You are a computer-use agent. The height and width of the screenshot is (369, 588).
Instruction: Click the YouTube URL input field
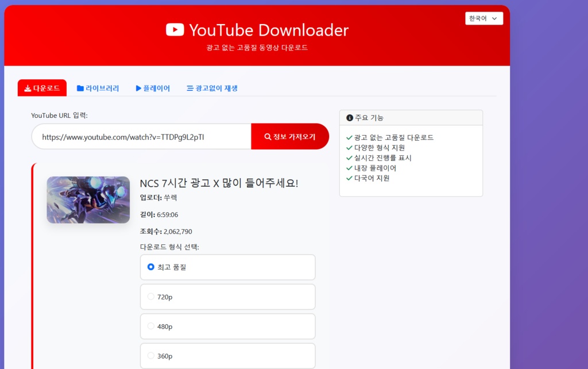[x=141, y=137]
